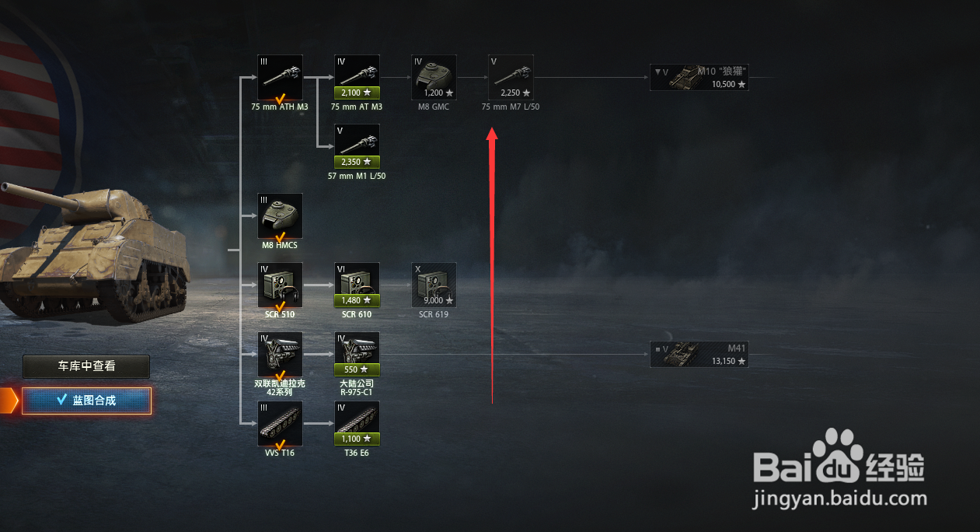
Task: Click the M8 HMCS turret icon
Action: tap(280, 216)
